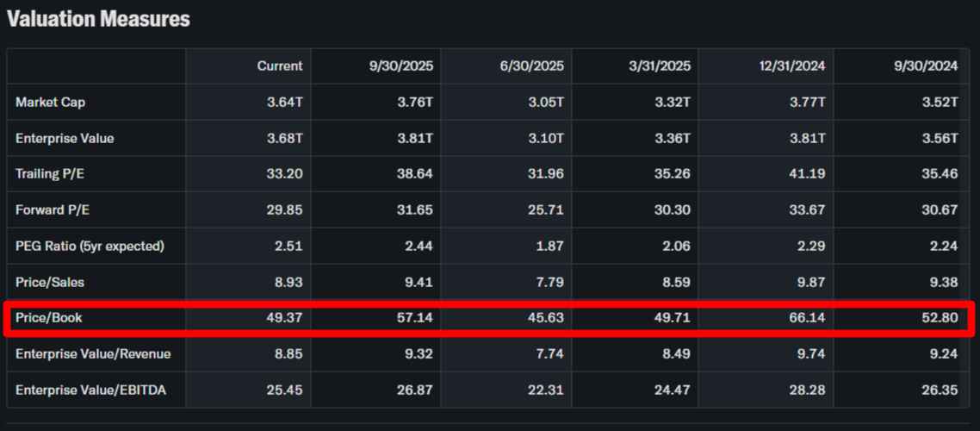Click Market Cap value 3.76T
The image size is (980, 431).
pos(415,102)
